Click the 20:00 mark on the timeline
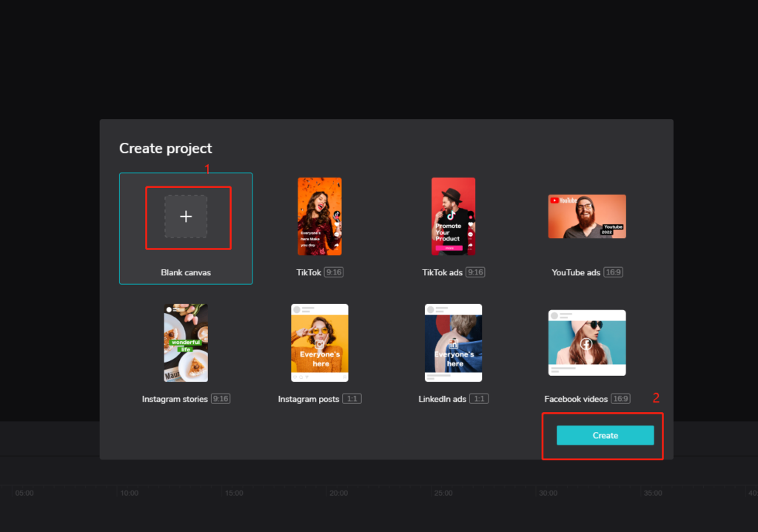The height and width of the screenshot is (532, 758). [338, 493]
